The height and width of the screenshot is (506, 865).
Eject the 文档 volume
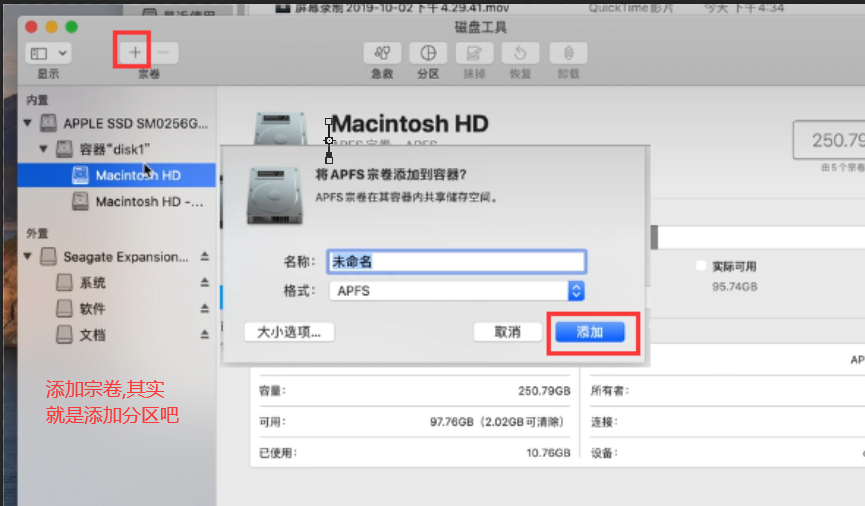coord(205,334)
